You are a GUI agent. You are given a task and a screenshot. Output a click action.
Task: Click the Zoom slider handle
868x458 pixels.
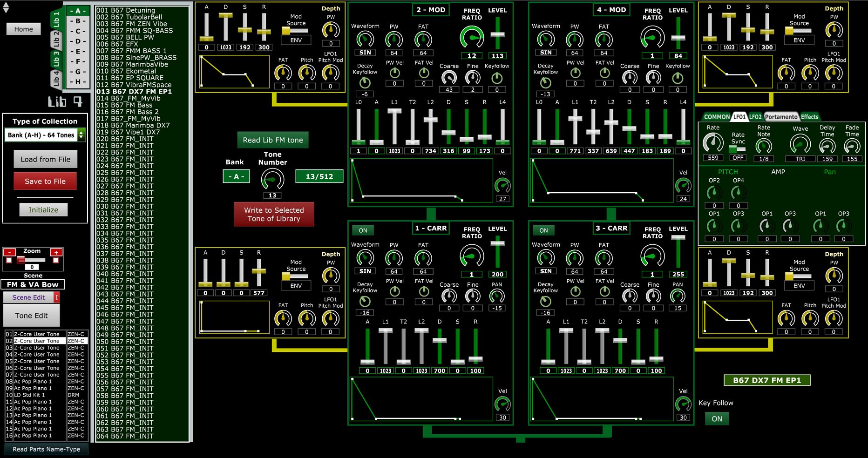click(x=20, y=260)
